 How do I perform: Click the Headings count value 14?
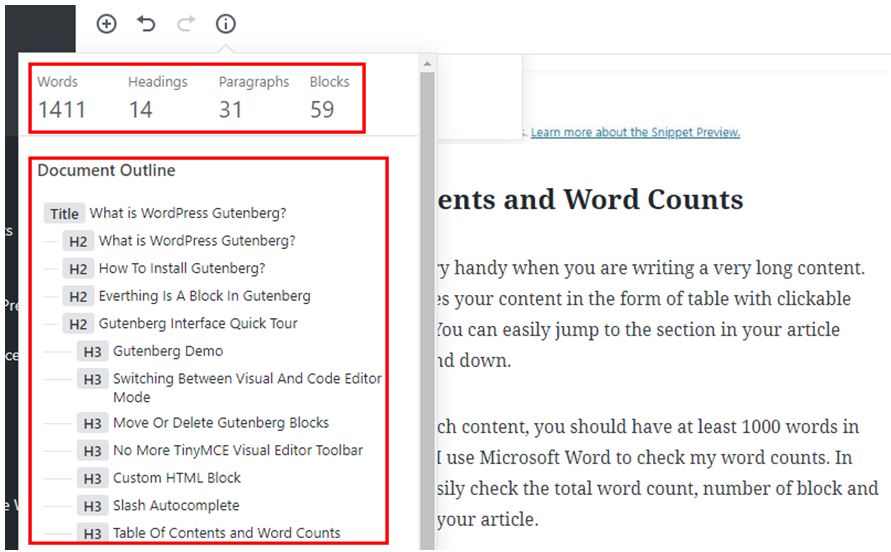point(140,110)
